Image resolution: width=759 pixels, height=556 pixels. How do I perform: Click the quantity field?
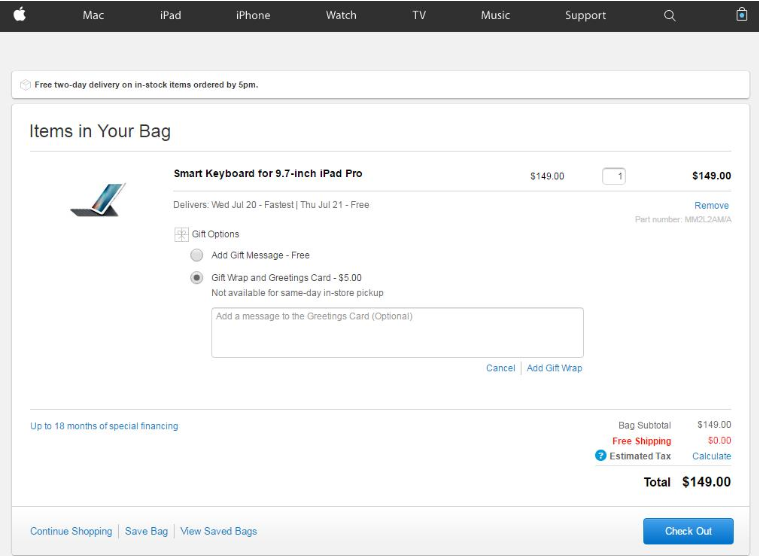tap(614, 176)
